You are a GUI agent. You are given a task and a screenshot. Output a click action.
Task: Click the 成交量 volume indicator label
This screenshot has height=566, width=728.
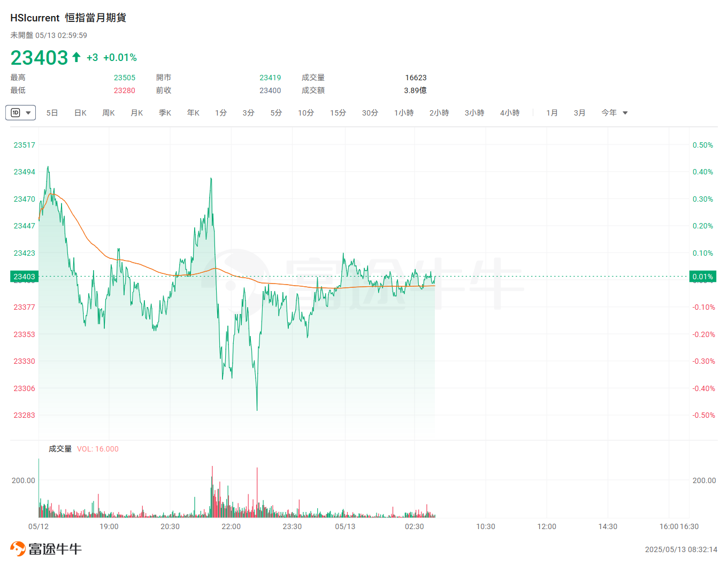[x=60, y=449]
